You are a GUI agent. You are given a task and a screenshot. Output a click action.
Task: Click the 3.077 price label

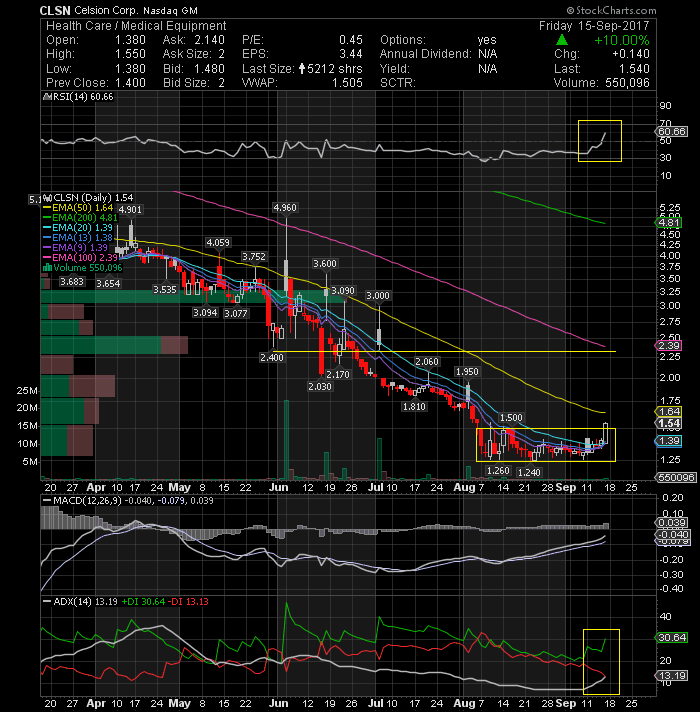click(x=236, y=313)
